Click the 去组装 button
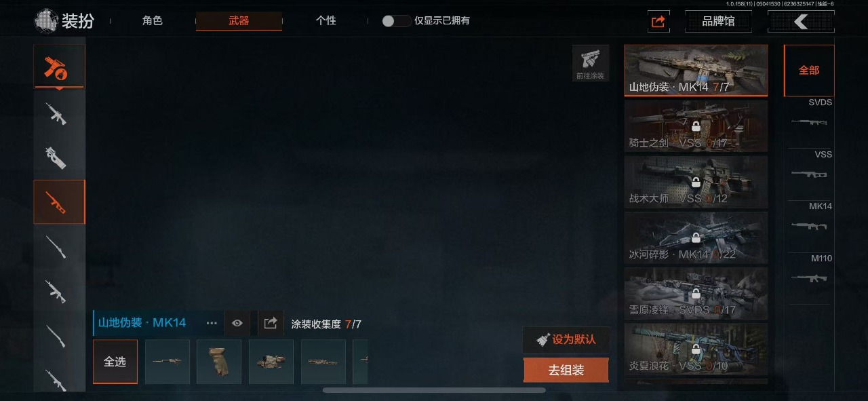Screen dimensions: 868x401 (x=566, y=370)
